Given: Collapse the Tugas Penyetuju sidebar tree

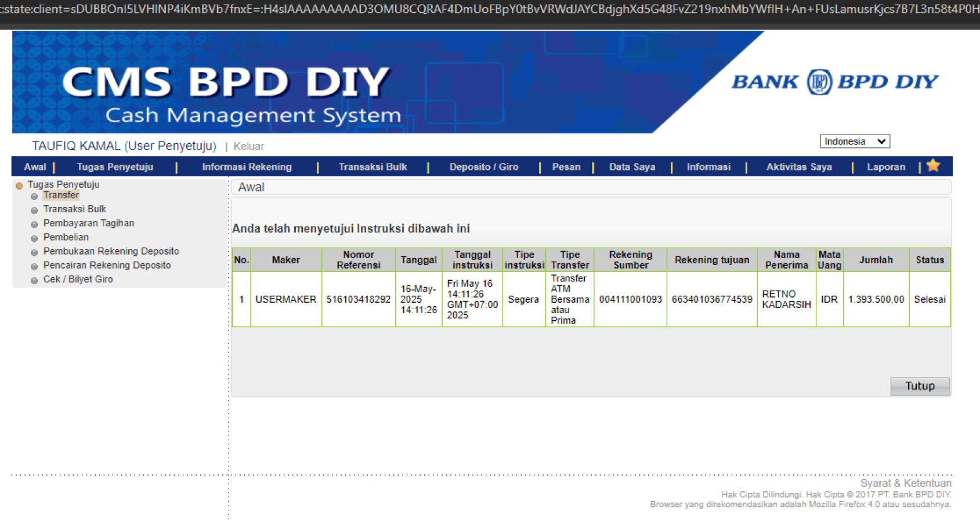Looking at the screenshot, I should [19, 186].
